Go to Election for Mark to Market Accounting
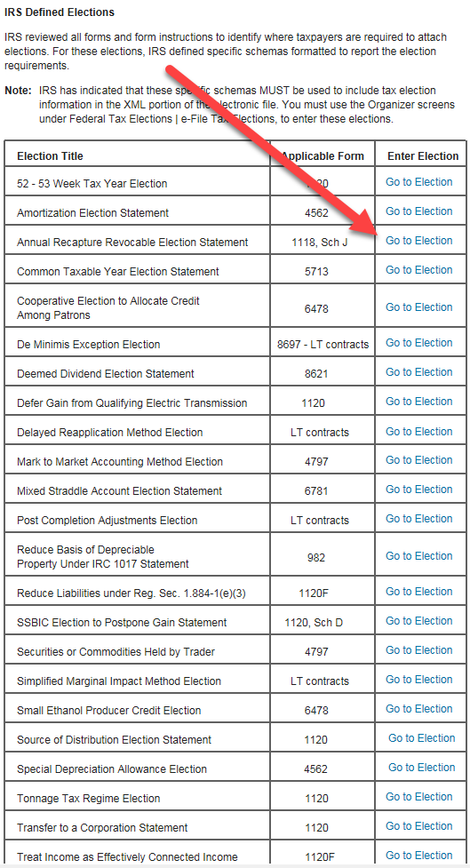This screenshot has height=868, width=470. 419,460
